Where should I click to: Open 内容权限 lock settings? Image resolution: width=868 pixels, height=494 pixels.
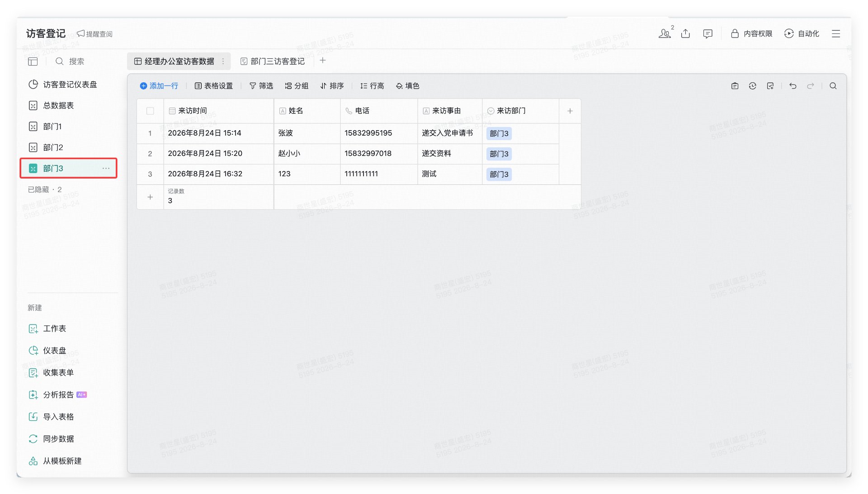[751, 33]
